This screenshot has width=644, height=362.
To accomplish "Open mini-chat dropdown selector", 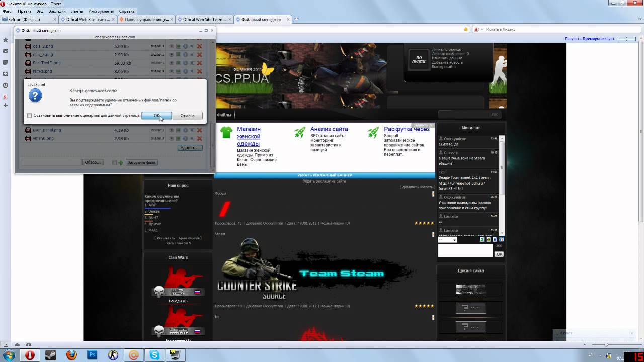I will [448, 240].
